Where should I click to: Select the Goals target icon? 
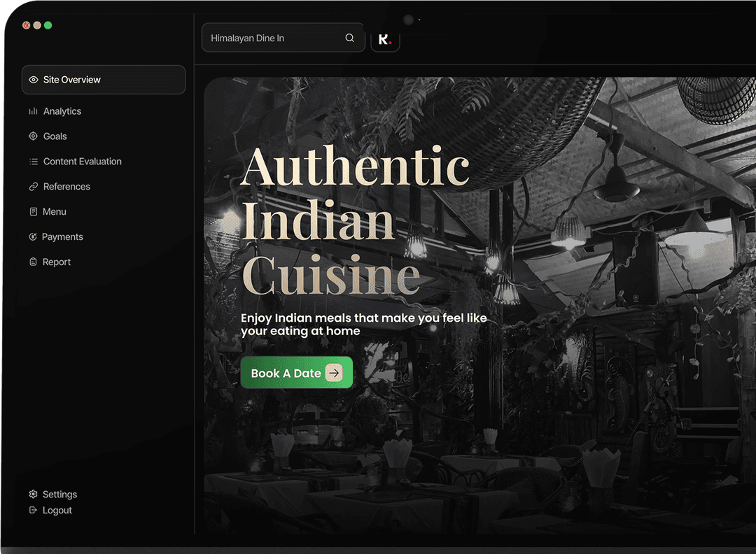click(33, 136)
